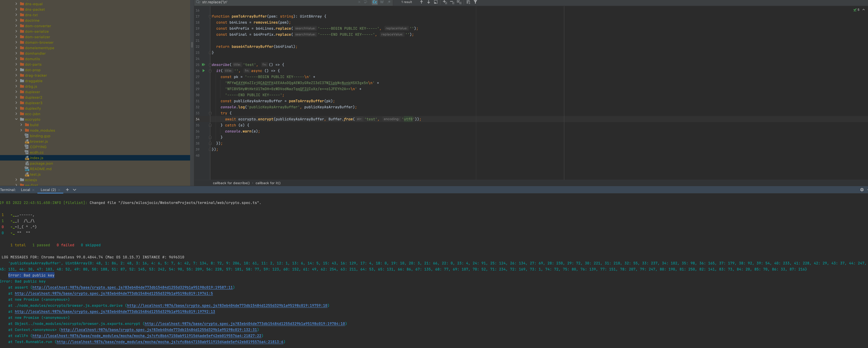
Task: Toggle Regex (.*) option in find bar
Action: [x=389, y=2]
